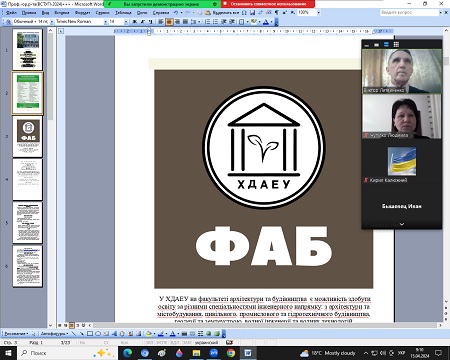The width and height of the screenshot is (450, 360).
Task: Apply font color from formatting toolbar
Action: point(266,22)
